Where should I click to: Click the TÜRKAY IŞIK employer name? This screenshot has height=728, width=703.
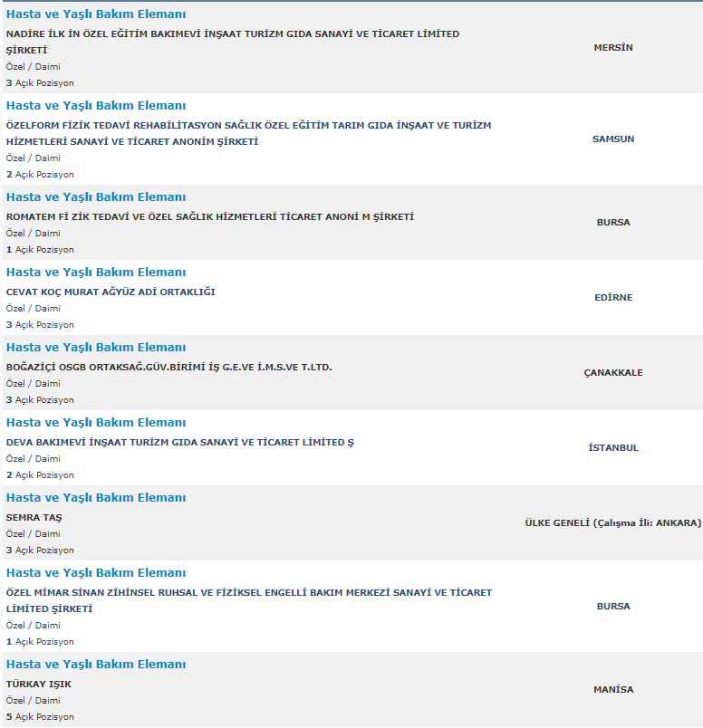(39, 685)
